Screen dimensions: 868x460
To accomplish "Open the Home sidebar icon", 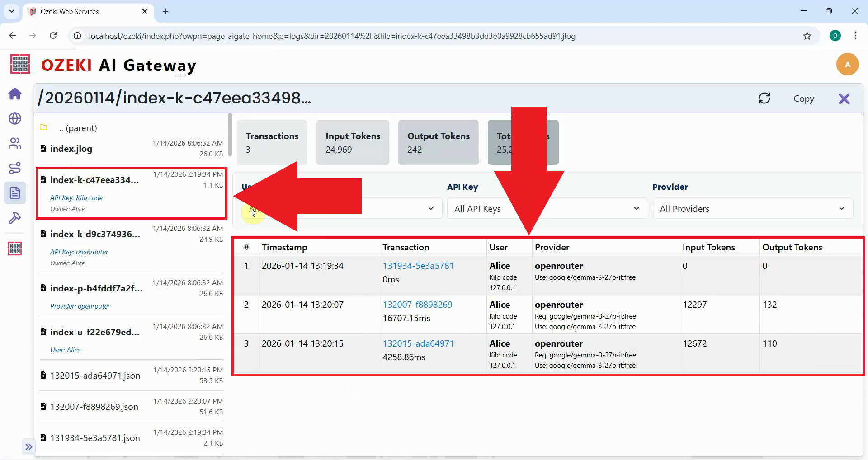I will [15, 94].
